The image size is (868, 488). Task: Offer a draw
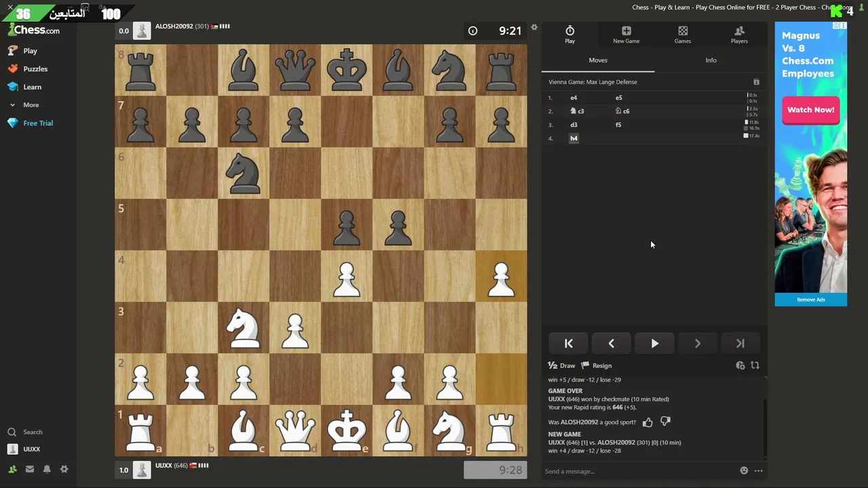(561, 365)
